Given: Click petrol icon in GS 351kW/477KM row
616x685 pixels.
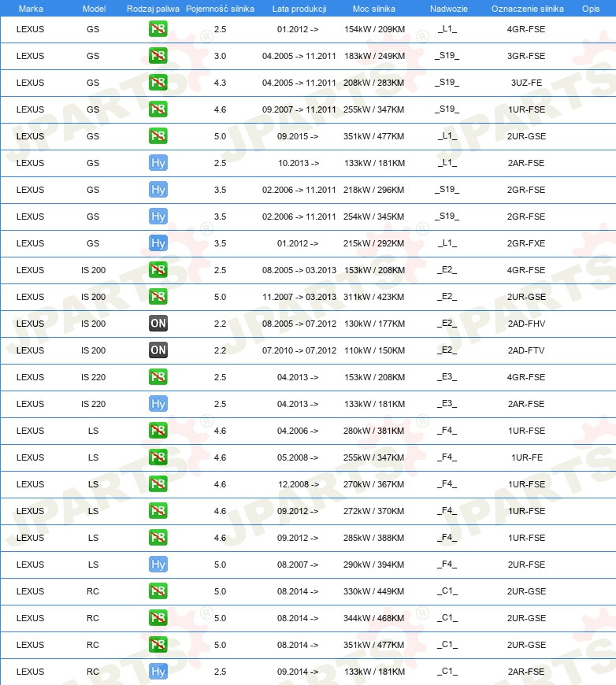Looking at the screenshot, I should 158,136.
